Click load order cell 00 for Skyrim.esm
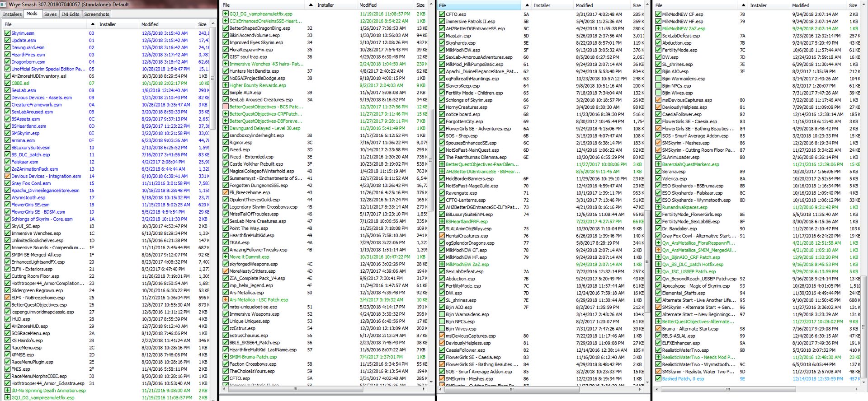 (x=92, y=33)
